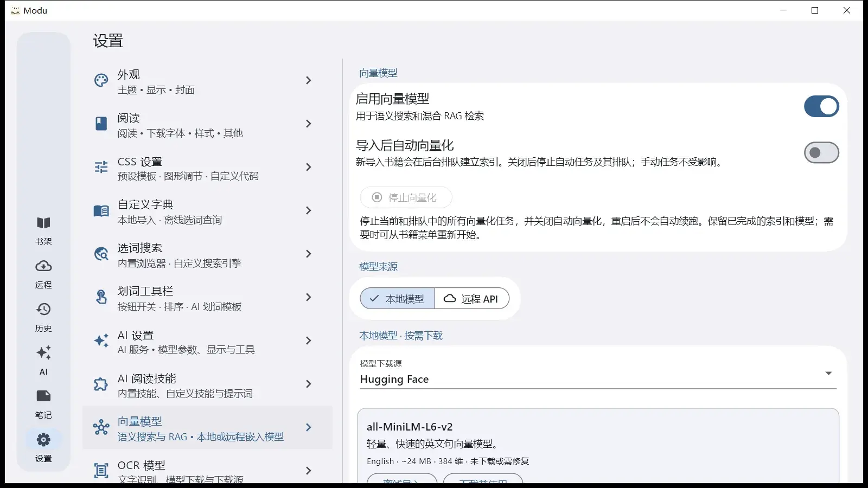This screenshot has width=868, height=488.
Task: Maximize the Modu window
Action: 815,10
